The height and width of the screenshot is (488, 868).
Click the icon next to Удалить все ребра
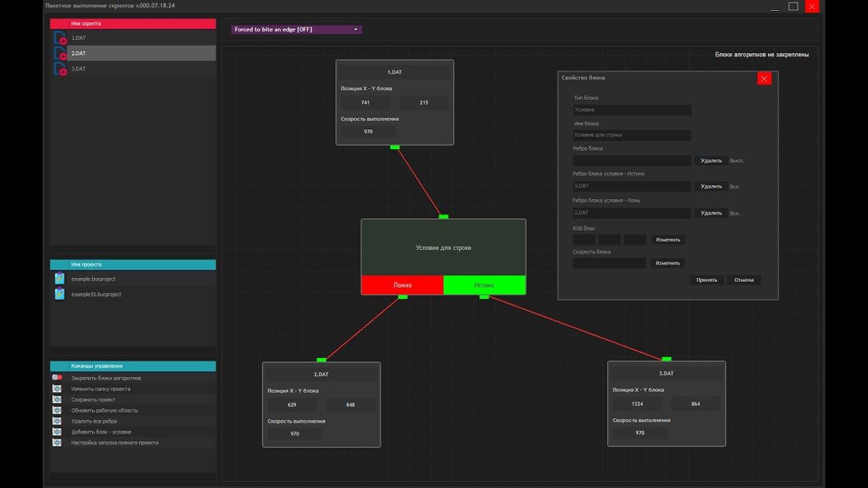point(57,421)
